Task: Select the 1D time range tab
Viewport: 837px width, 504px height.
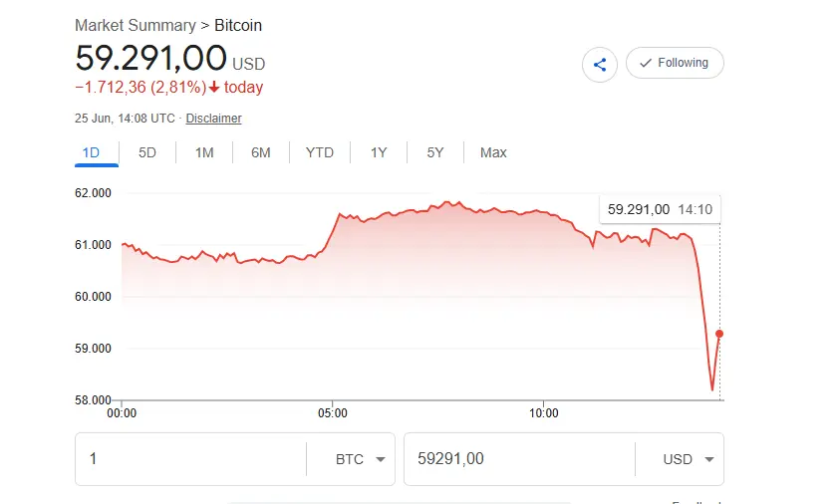Action: pos(92,153)
